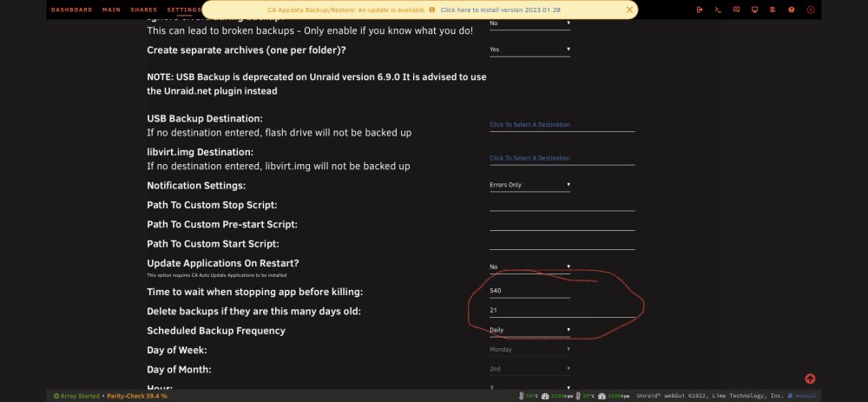The height and width of the screenshot is (402, 868).
Task: Click the notifications bell icon at far right
Action: (811, 10)
